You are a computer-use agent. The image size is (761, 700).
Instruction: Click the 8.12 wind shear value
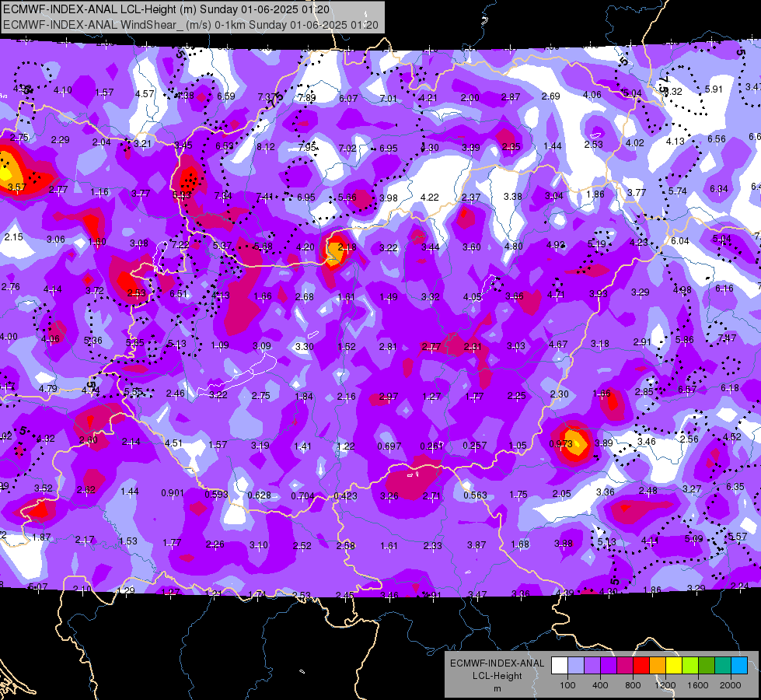pos(266,147)
